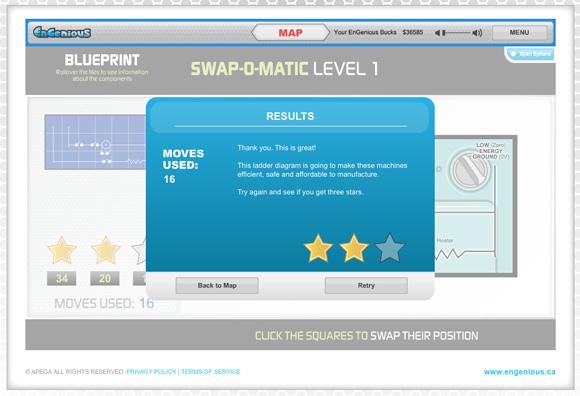
Task: Click the loud speaker icon
Action: pos(478,33)
